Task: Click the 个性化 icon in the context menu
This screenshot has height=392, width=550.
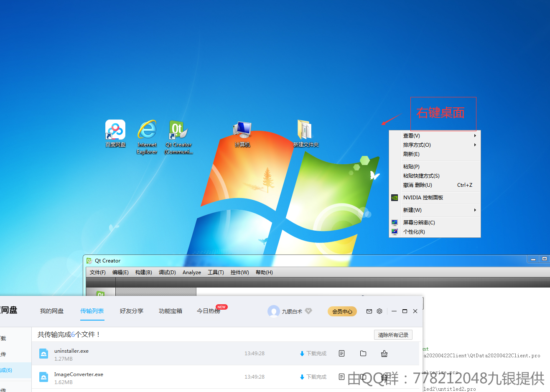Action: click(x=395, y=232)
